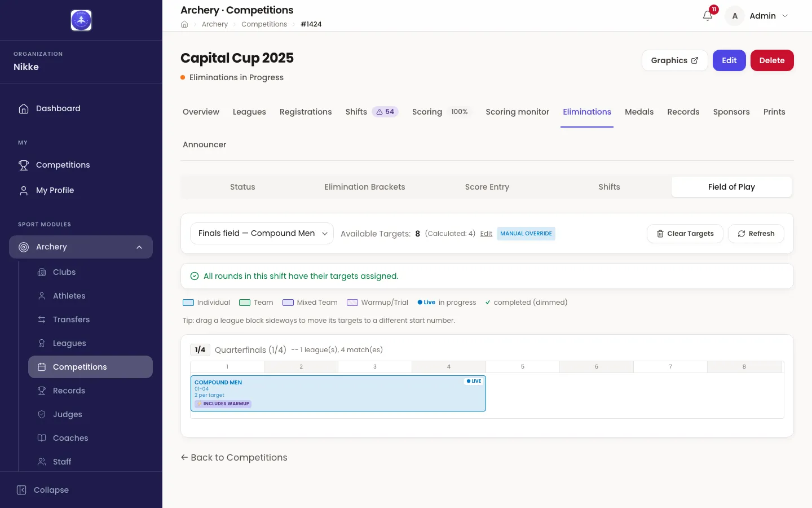Click the home icon in breadcrumb
Screen dimensions: 812x508
coord(184,24)
